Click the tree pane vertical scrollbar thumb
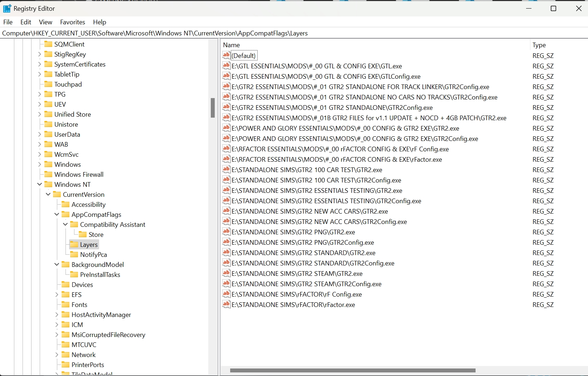This screenshot has height=376, width=588. (x=213, y=108)
